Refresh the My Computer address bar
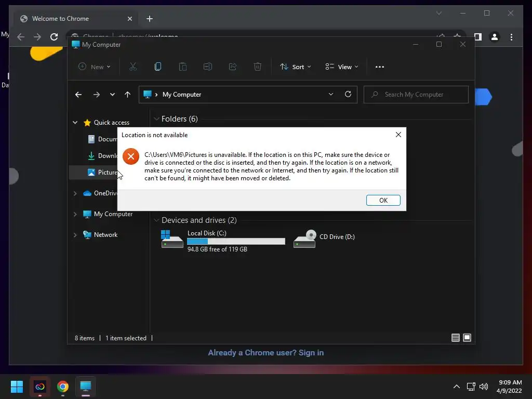Screen dimensions: 532x399 (x=348, y=95)
